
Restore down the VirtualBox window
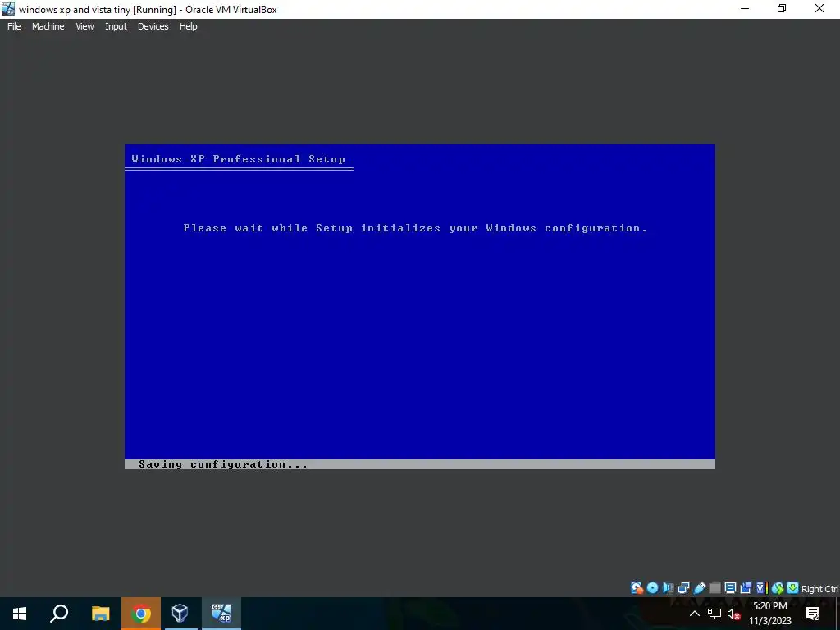(782, 8)
